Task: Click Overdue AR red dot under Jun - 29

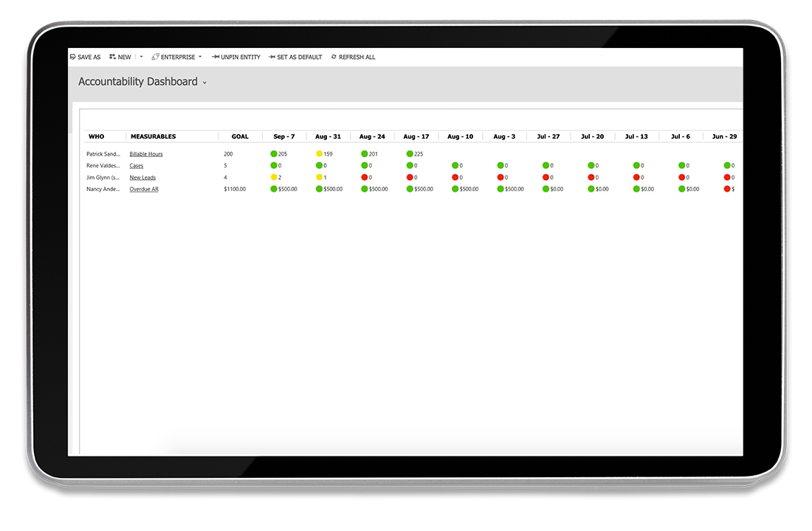Action: [x=727, y=189]
